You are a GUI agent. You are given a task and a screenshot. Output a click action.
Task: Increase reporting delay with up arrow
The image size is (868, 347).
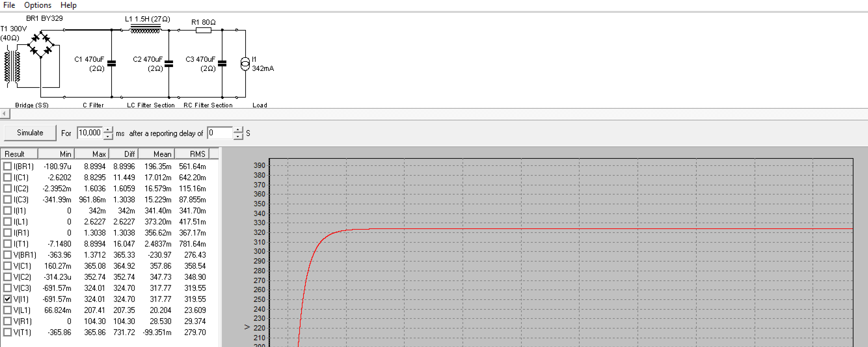pyautogui.click(x=238, y=130)
